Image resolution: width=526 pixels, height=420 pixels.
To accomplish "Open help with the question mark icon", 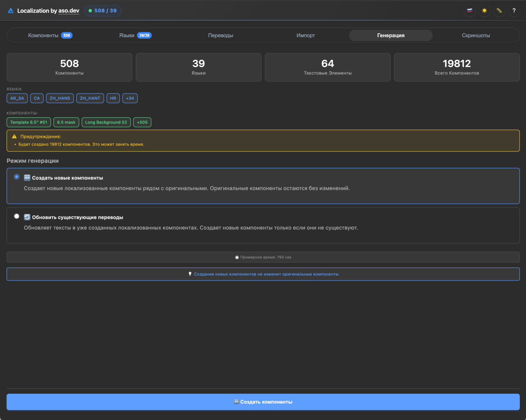I will (x=514, y=11).
